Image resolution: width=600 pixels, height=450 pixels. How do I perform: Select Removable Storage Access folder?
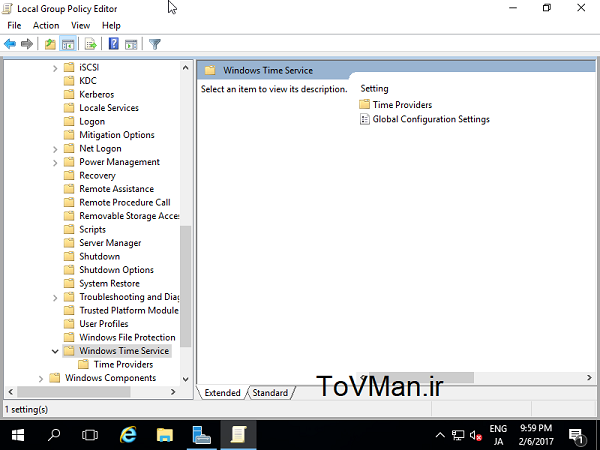coord(129,216)
